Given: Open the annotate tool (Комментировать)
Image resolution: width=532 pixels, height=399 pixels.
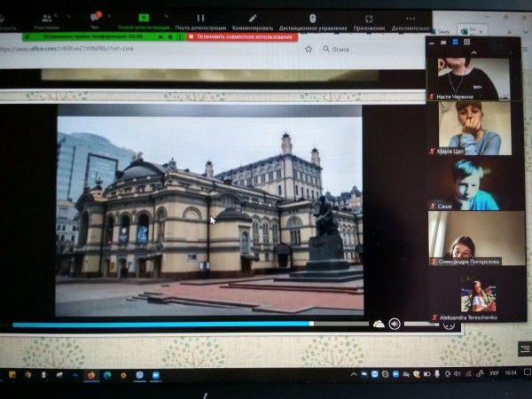Looking at the screenshot, I should click(253, 21).
